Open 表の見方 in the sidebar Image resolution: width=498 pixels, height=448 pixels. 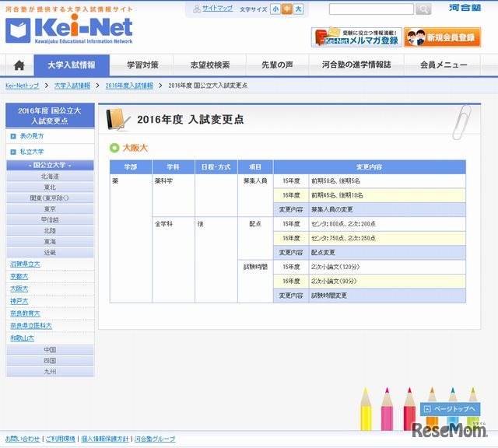32,136
